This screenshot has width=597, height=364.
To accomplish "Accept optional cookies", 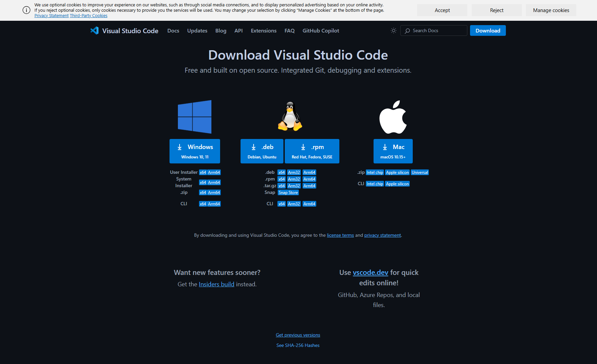I will [442, 10].
